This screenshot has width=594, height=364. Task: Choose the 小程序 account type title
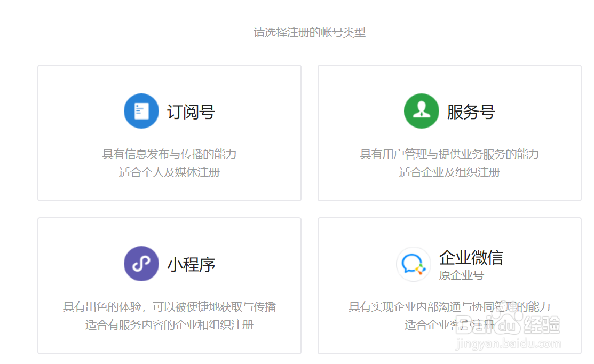pyautogui.click(x=191, y=265)
